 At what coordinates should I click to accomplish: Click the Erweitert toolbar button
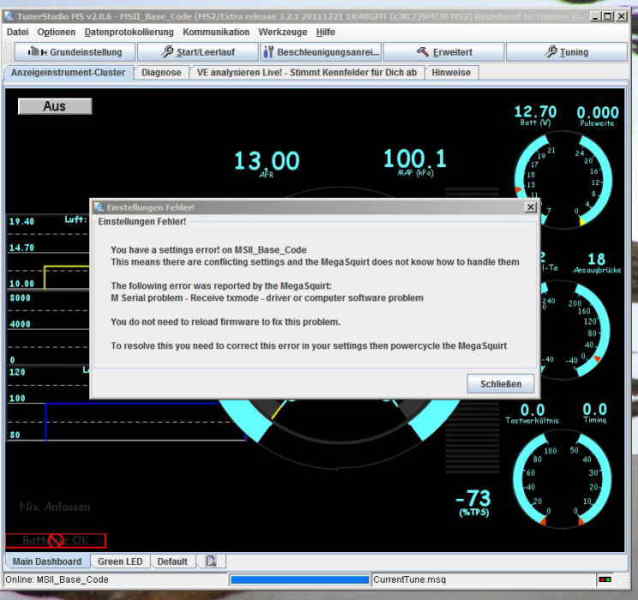[444, 52]
